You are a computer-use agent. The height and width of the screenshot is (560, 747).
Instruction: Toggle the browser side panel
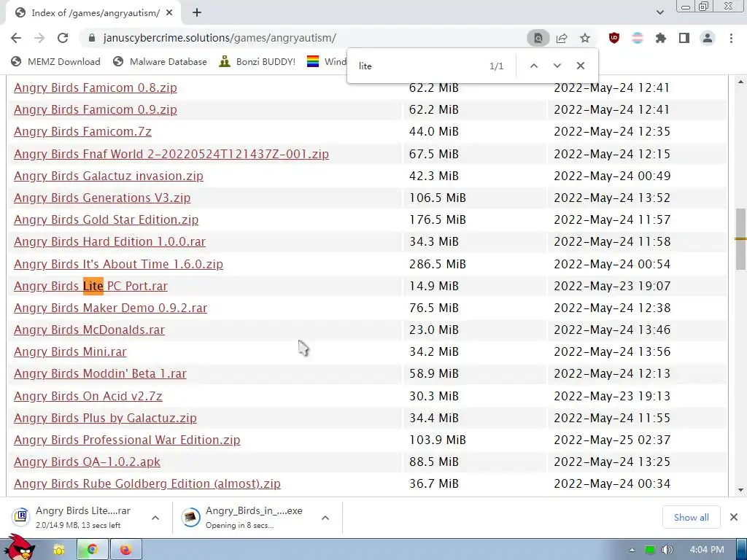pyautogui.click(x=684, y=38)
